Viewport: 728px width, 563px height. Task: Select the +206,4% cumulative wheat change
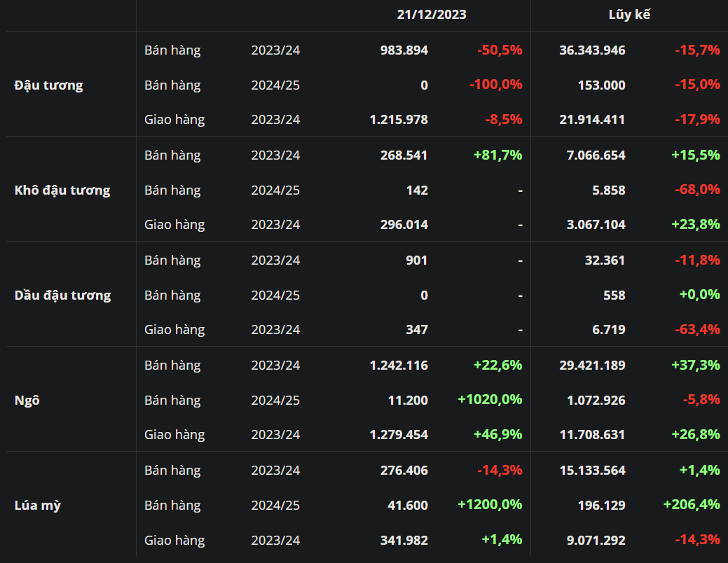[x=691, y=505]
